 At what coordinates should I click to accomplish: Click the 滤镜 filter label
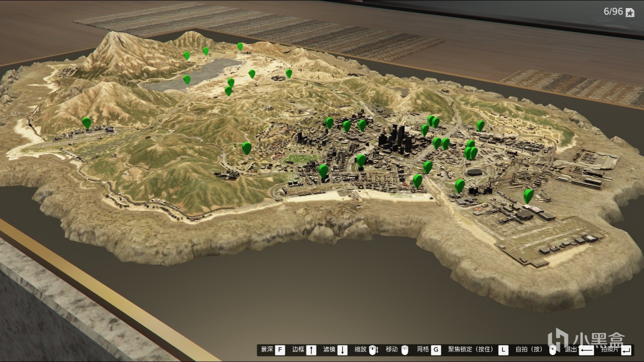[x=329, y=349]
